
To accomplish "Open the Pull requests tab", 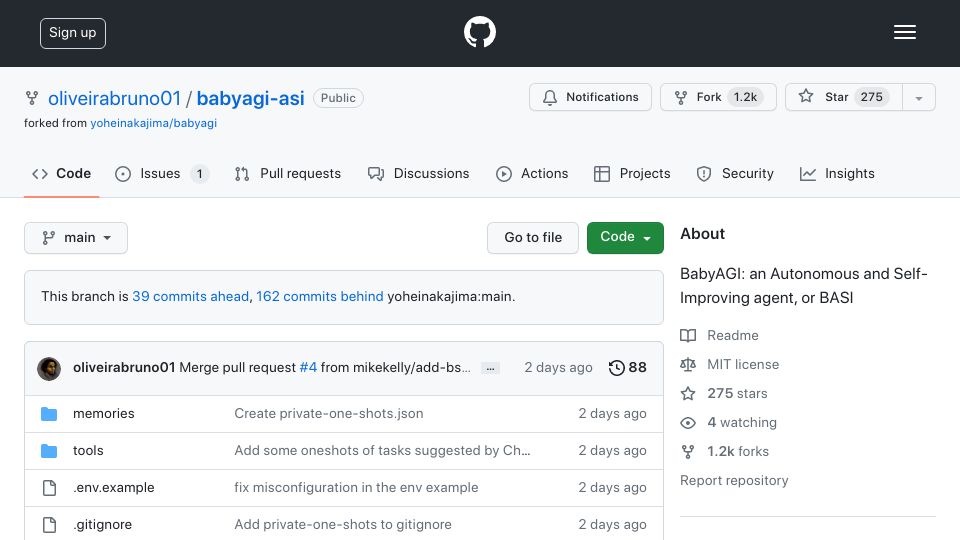I will [288, 174].
